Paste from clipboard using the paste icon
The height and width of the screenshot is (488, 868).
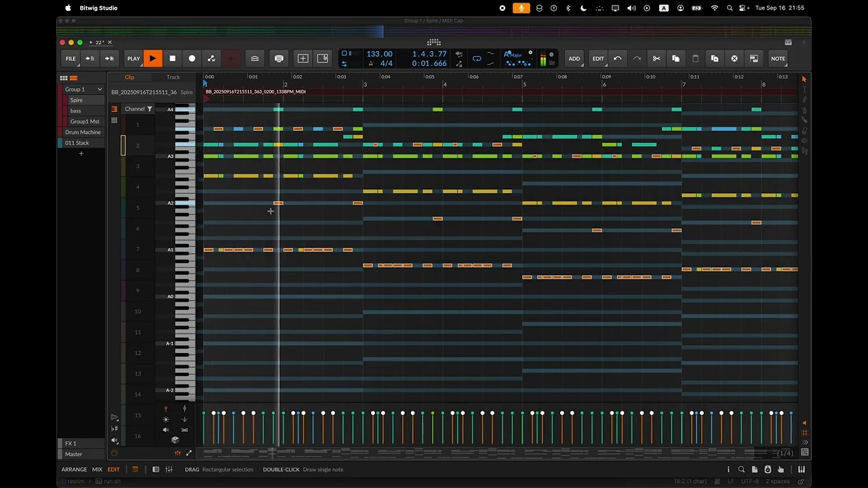tap(695, 58)
